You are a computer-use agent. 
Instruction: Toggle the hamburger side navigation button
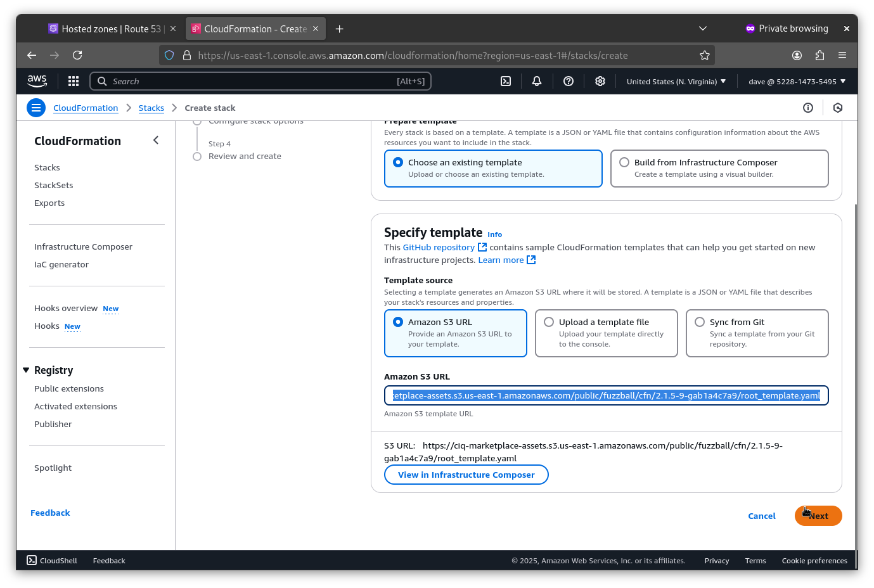(x=36, y=108)
